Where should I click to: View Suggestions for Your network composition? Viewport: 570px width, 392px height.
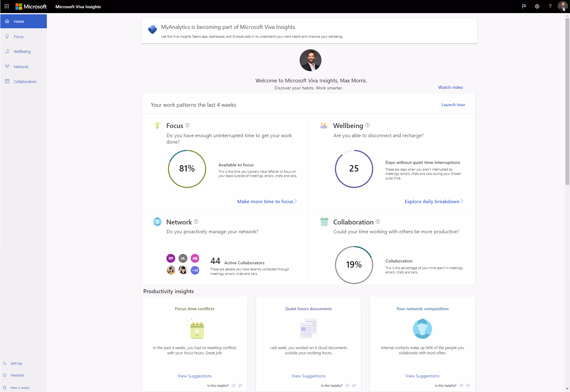422,376
